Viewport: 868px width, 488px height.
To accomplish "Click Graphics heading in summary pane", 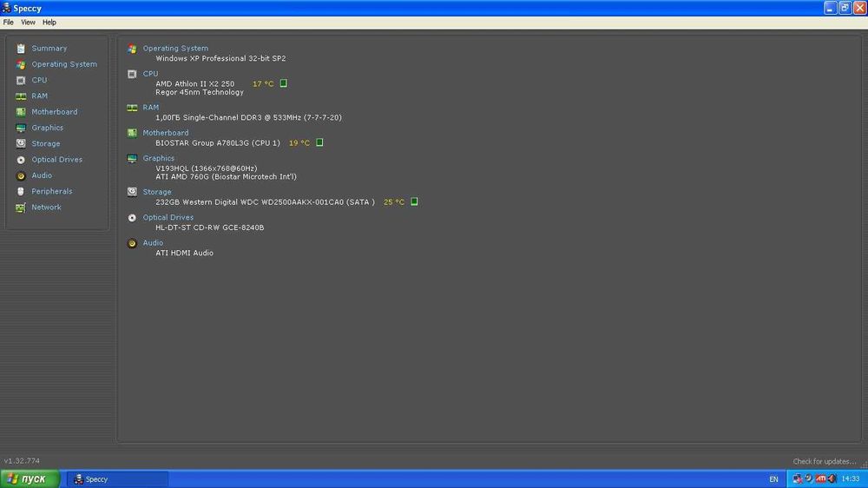I will click(x=158, y=158).
